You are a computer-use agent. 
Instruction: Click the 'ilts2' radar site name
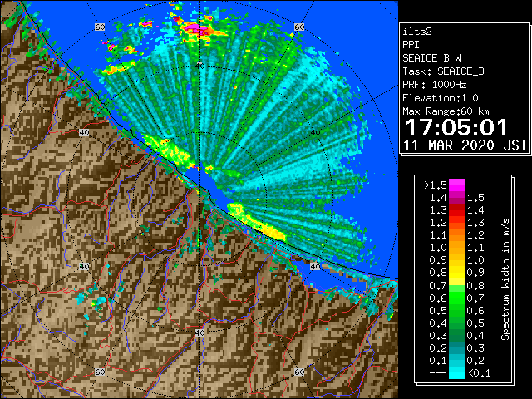(417, 32)
